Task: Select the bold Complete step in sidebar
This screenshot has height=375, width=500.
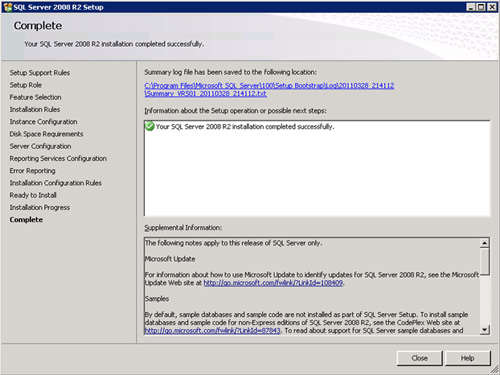Action: [x=26, y=220]
